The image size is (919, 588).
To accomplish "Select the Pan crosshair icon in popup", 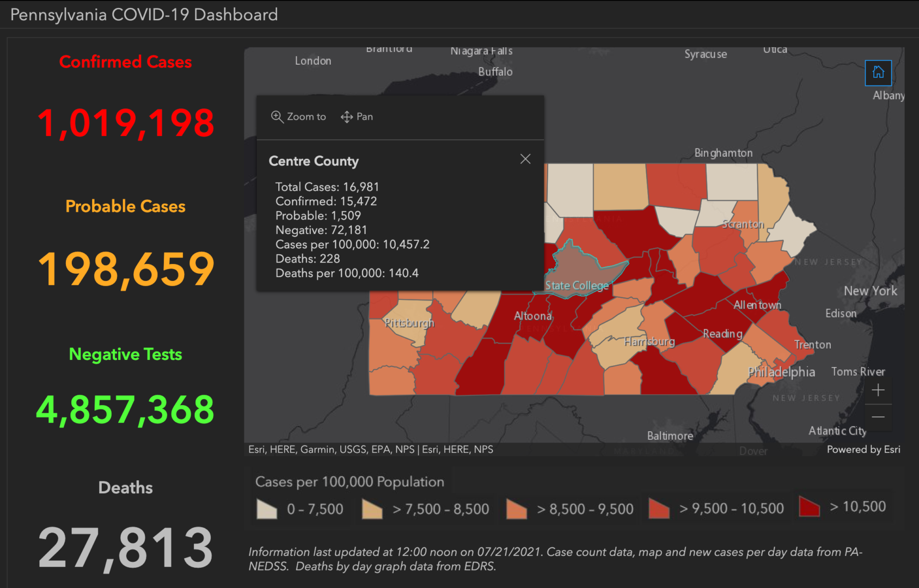I will [346, 116].
